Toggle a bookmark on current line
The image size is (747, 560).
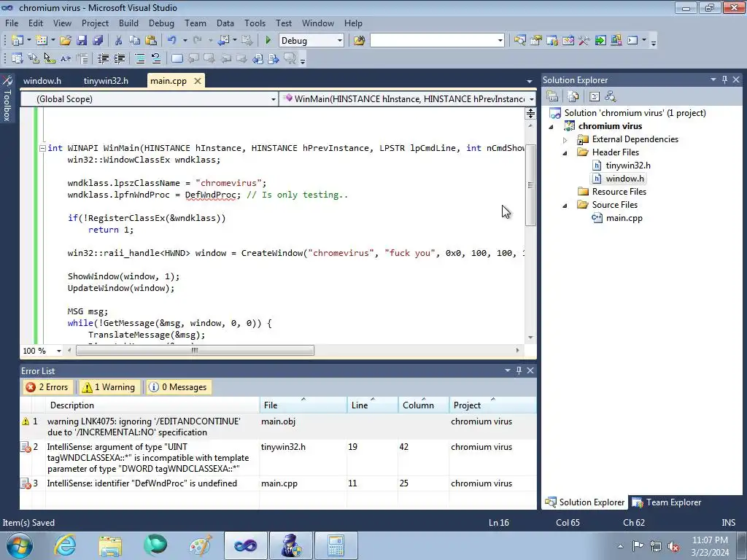click(x=177, y=58)
